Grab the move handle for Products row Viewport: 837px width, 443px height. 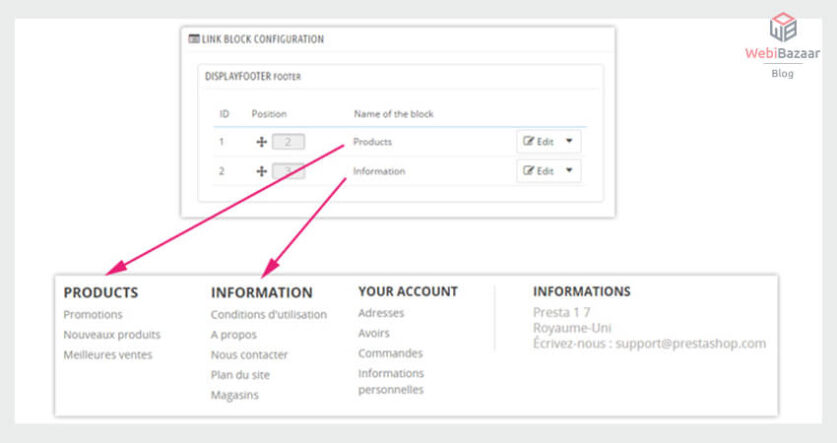tap(261, 142)
